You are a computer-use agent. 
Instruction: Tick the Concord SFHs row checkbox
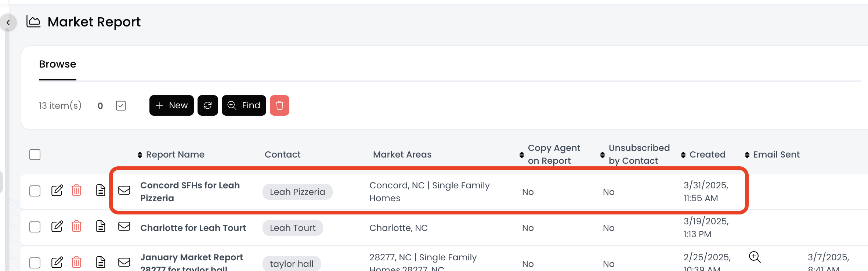[35, 191]
